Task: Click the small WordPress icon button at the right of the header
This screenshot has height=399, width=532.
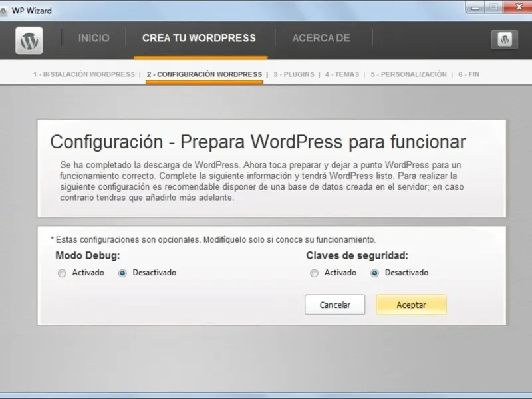Action: [504, 39]
